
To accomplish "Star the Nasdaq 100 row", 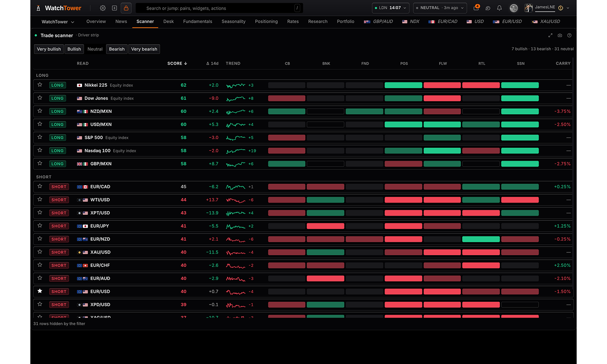I will (x=40, y=150).
